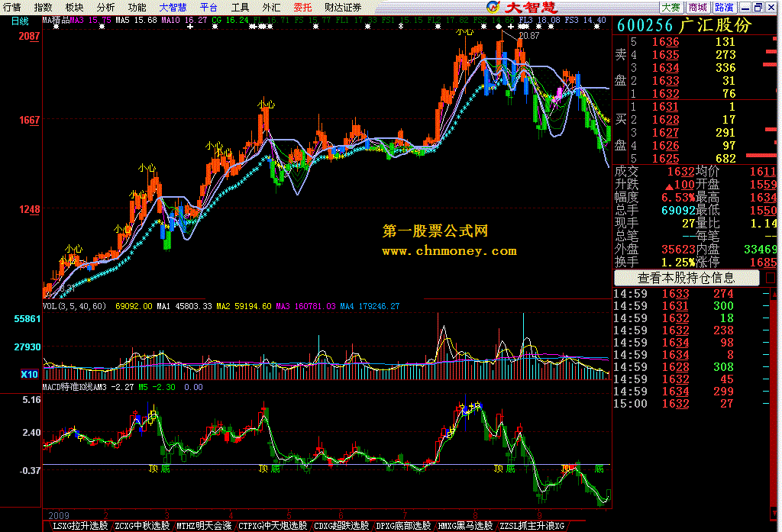Screen dimensions: 782x532
Task: Click the solid diamond info marker above chart
Action: [499, 27]
